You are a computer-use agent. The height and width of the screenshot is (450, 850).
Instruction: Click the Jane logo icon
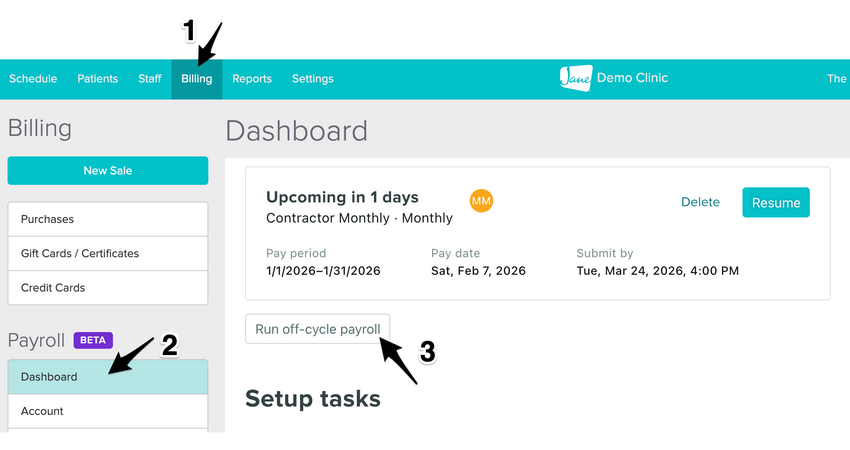(x=576, y=78)
